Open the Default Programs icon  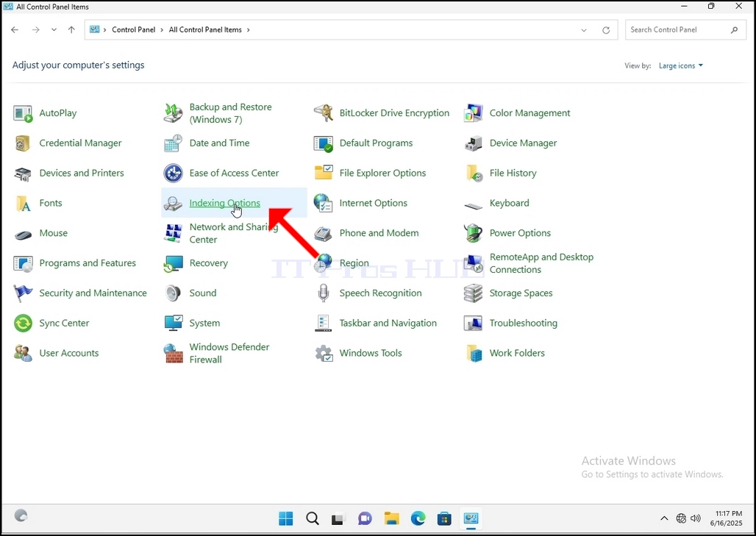[x=323, y=143]
